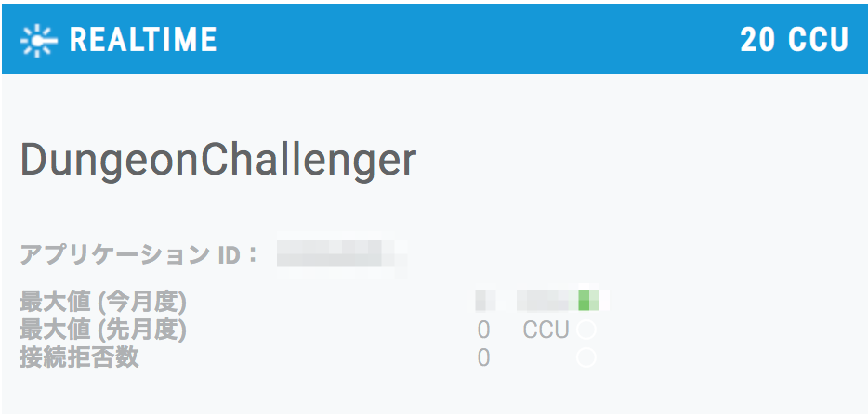This screenshot has width=868, height=414.
Task: Click the green status indicator for this month
Action: coord(588,300)
